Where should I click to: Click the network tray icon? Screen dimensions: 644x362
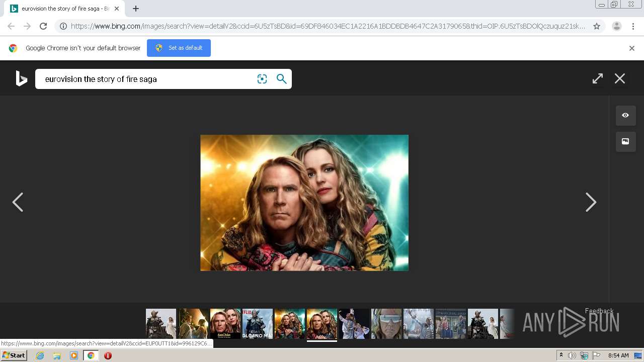tap(584, 355)
